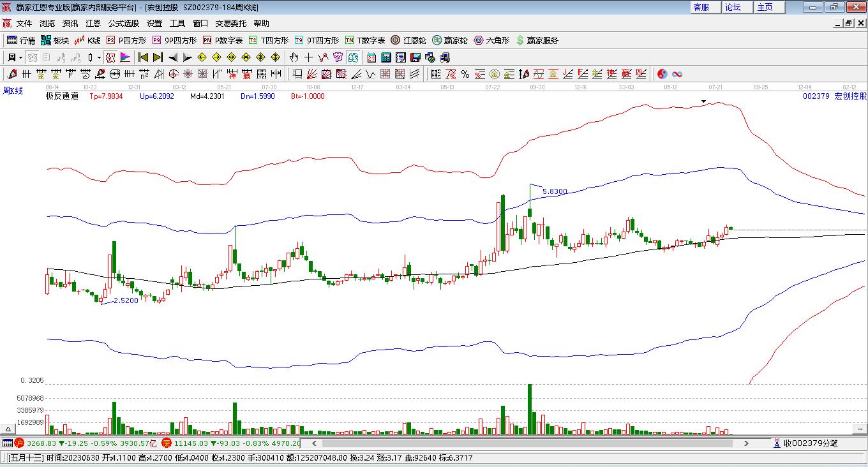
Task: Open the T数字表 number table
Action: pyautogui.click(x=365, y=40)
